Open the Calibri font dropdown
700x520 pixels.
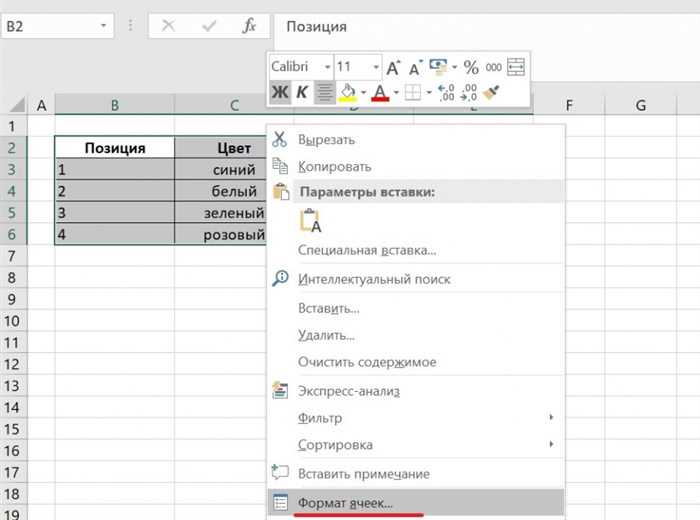pyautogui.click(x=327, y=67)
